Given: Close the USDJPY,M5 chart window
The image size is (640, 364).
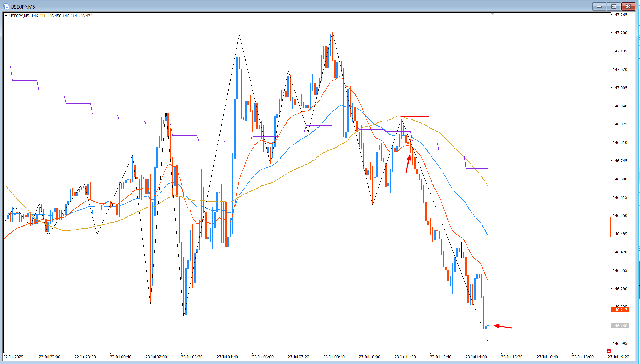Looking at the screenshot, I should 628,6.
